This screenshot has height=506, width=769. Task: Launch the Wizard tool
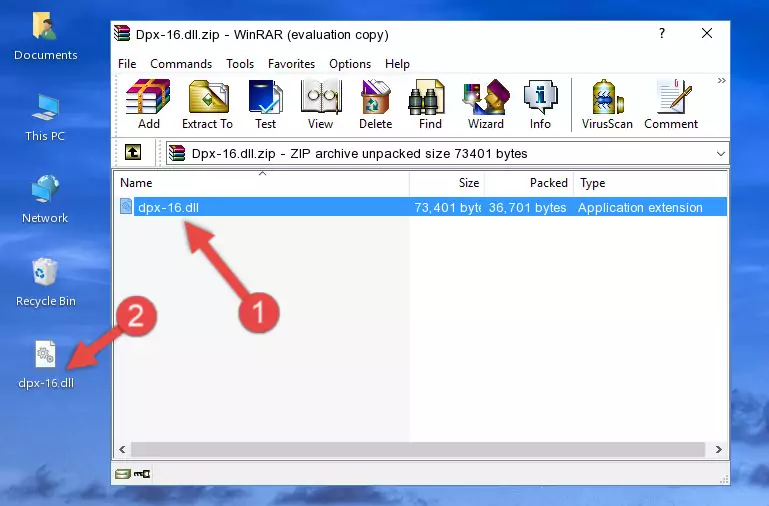(x=486, y=104)
